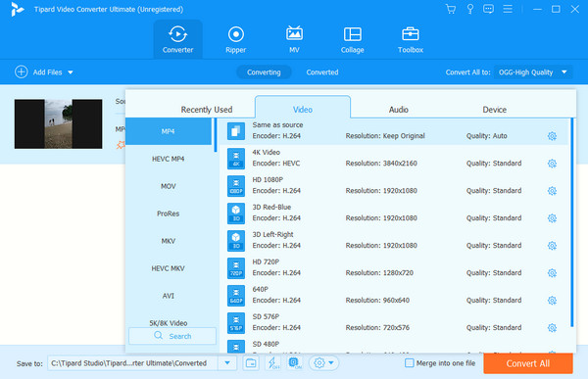Click the Add Files plus icon
The image size is (588, 379).
pyautogui.click(x=21, y=71)
